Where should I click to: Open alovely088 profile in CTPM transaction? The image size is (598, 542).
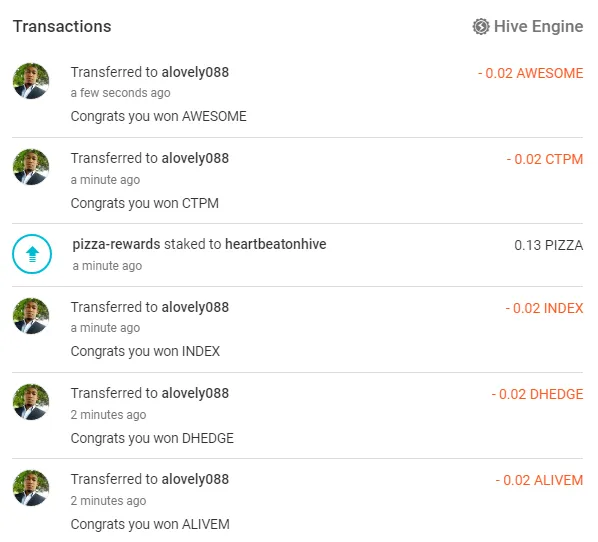pos(195,158)
